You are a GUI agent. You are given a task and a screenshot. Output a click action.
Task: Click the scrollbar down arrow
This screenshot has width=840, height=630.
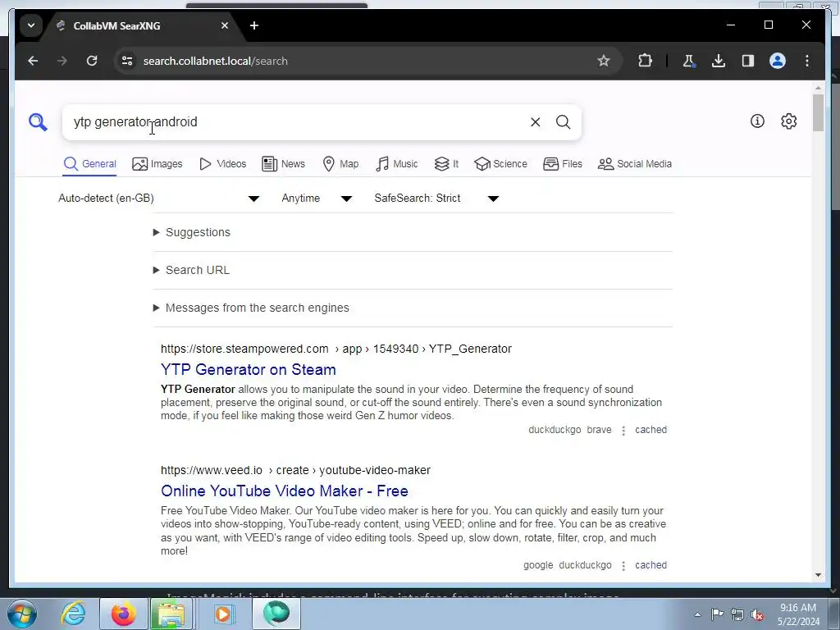(x=818, y=575)
